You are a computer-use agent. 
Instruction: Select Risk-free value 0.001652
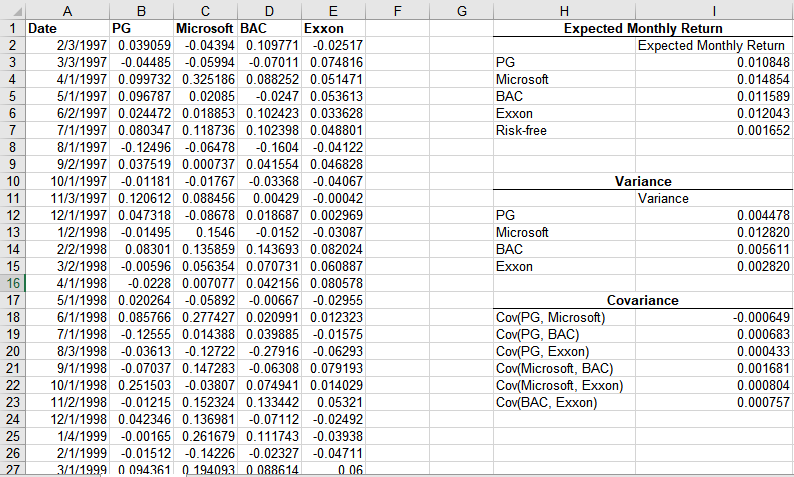tap(714, 131)
